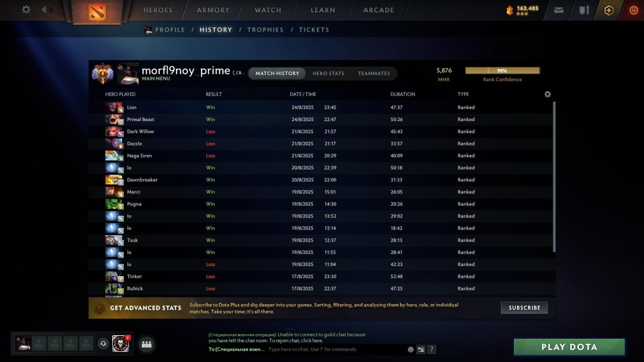Click the 5,876 MMR value

444,71
